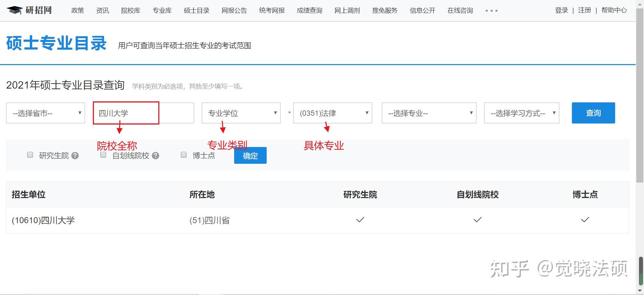This screenshot has height=295, width=644.
Task: Open 成绩查询 from the navigation bar
Action: click(309, 10)
